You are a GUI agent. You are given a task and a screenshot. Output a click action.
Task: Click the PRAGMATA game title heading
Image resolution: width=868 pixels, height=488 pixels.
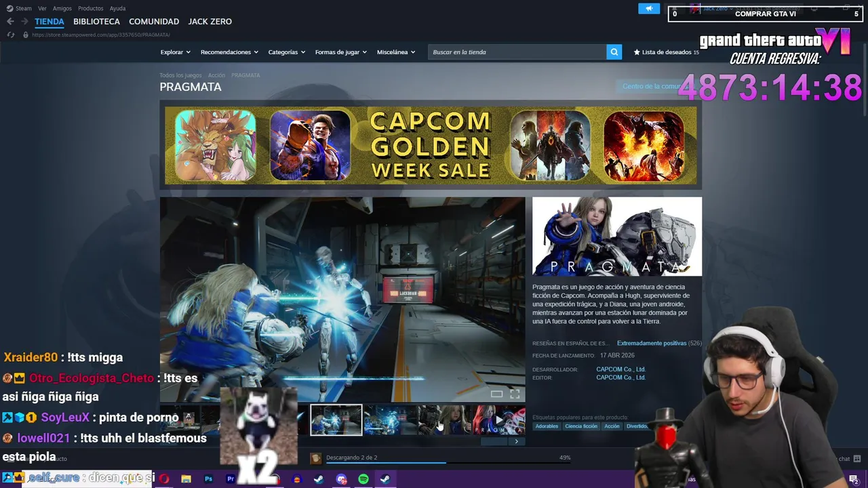click(191, 87)
